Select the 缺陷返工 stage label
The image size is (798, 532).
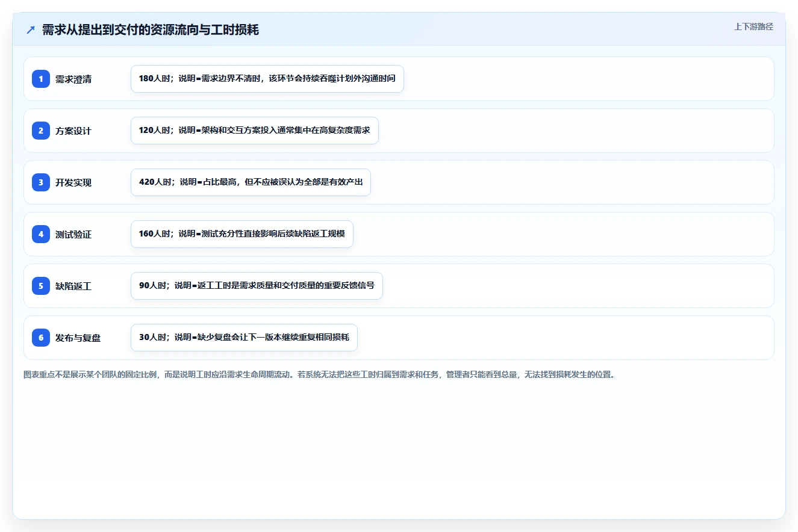pyautogui.click(x=73, y=286)
